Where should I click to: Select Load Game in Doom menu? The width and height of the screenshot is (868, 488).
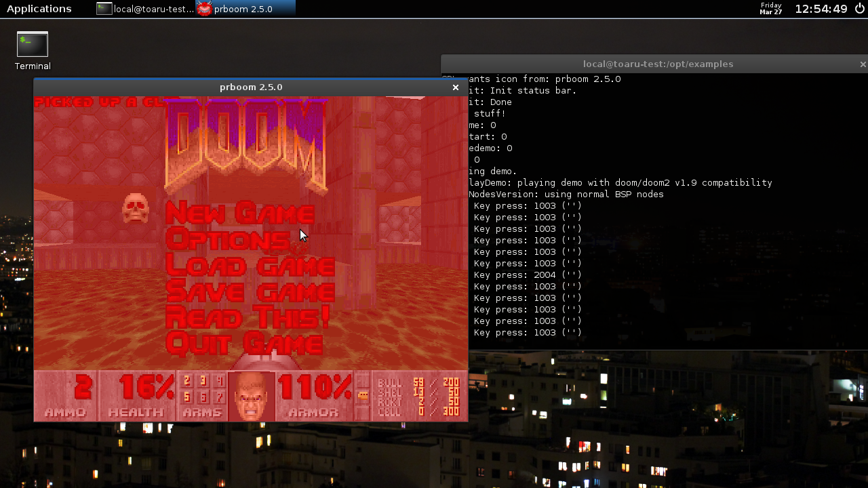(x=250, y=264)
